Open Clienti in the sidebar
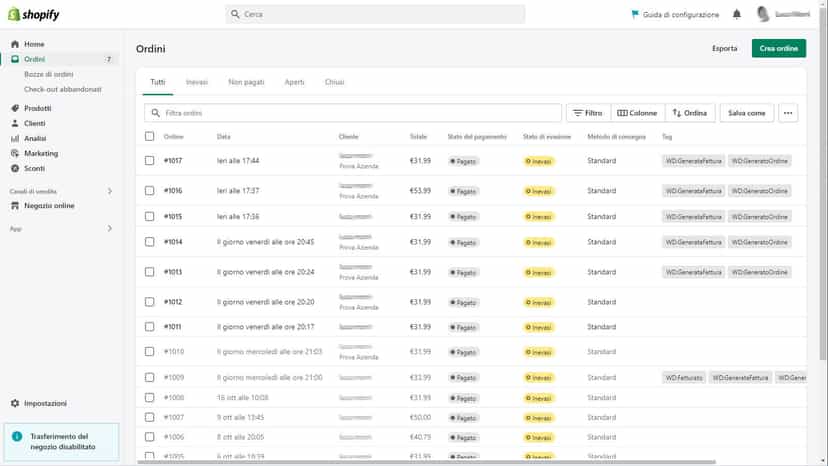Image resolution: width=828 pixels, height=466 pixels. (x=34, y=123)
